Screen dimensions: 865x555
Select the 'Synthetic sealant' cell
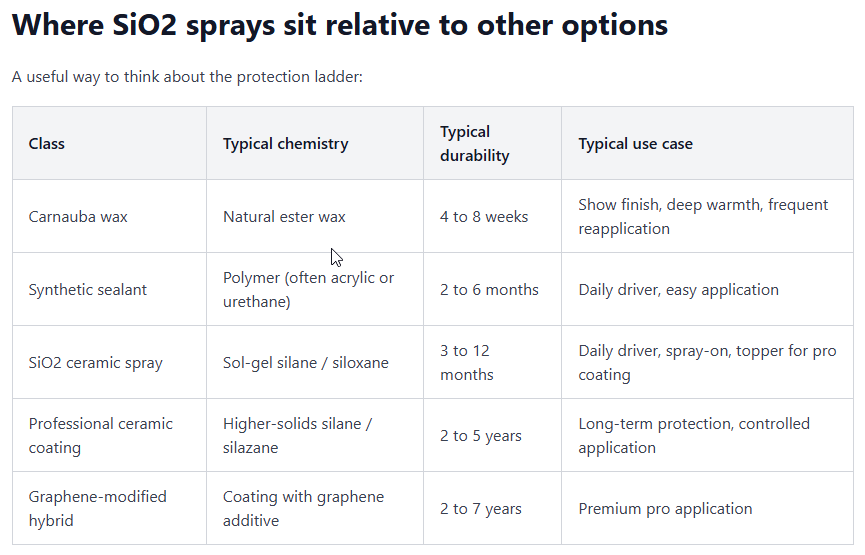point(109,290)
